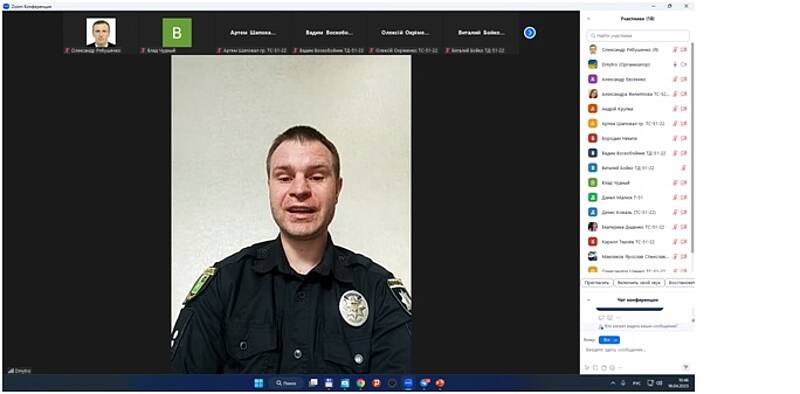Click the Включить свой звук button
This screenshot has width=800, height=394.
(x=639, y=282)
